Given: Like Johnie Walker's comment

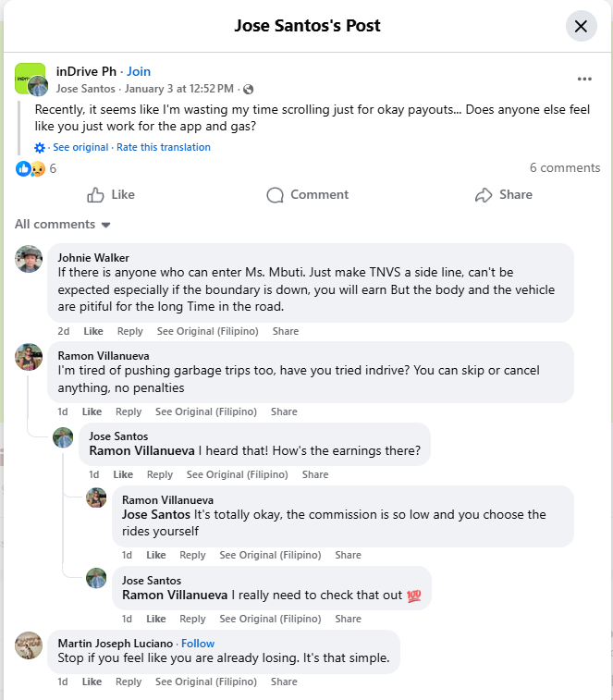Looking at the screenshot, I should click(93, 331).
